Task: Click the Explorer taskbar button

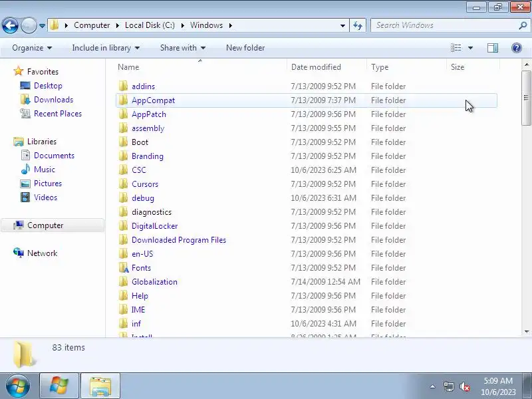Action: [100, 386]
